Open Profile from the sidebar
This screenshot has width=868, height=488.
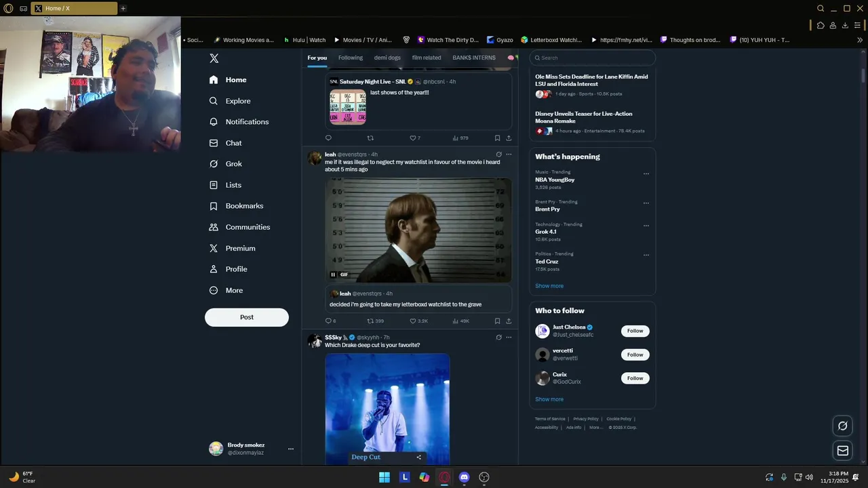tap(228, 269)
